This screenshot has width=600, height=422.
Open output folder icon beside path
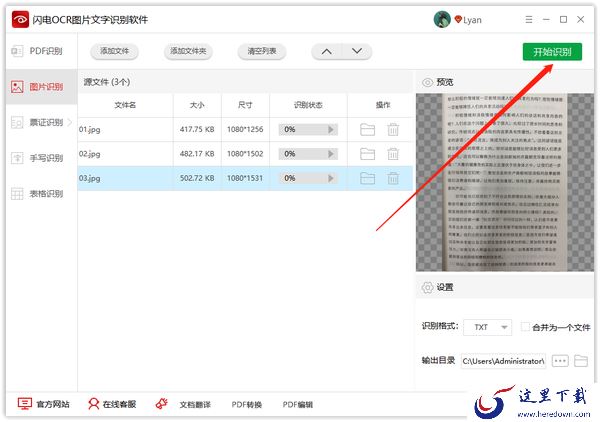tap(581, 361)
